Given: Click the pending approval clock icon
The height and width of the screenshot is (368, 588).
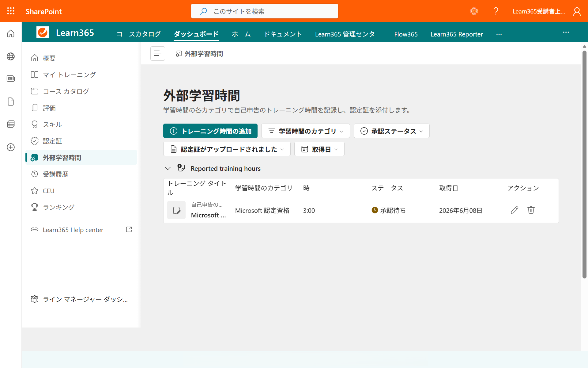Looking at the screenshot, I should click(375, 210).
